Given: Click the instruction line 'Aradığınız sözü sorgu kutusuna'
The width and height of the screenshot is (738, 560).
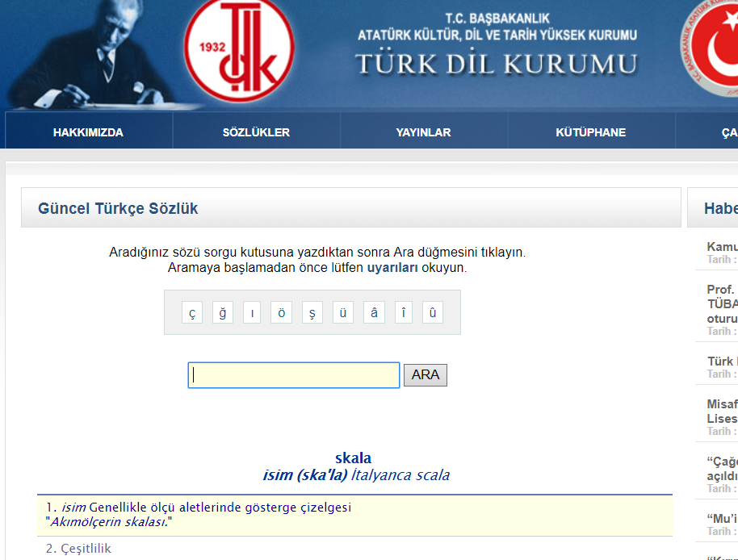Looking at the screenshot, I should tap(317, 252).
